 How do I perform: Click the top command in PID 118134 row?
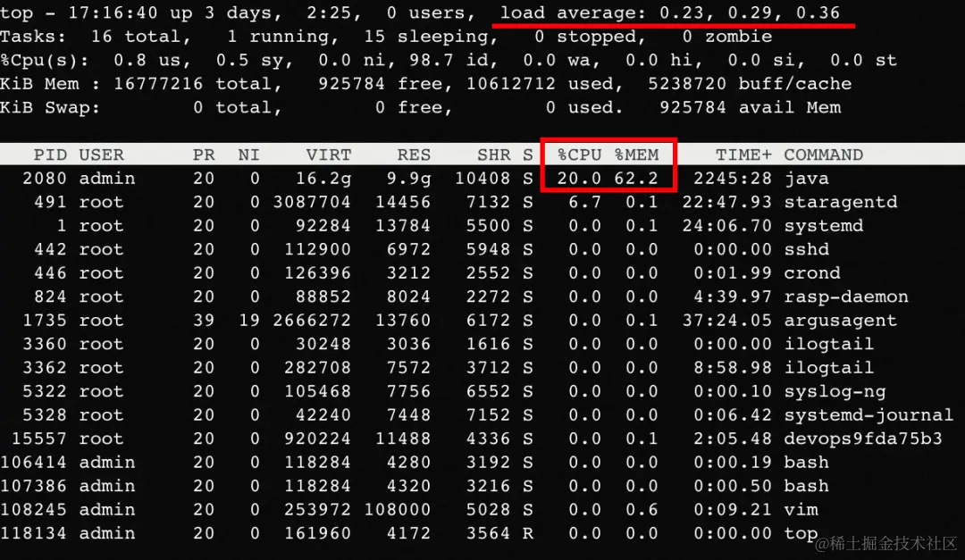click(x=801, y=533)
